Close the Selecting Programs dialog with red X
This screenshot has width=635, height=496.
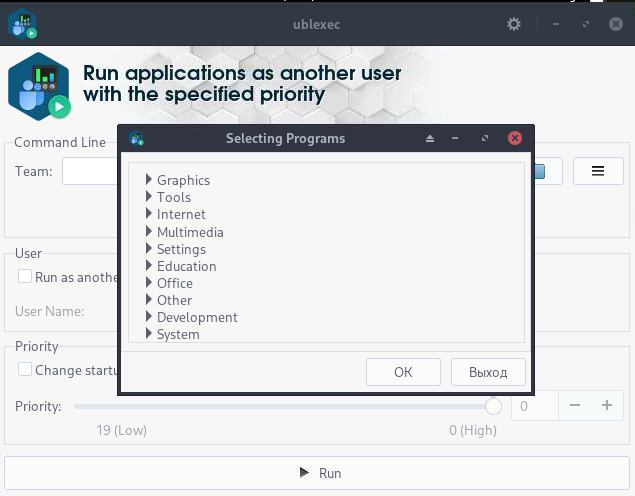click(x=514, y=139)
